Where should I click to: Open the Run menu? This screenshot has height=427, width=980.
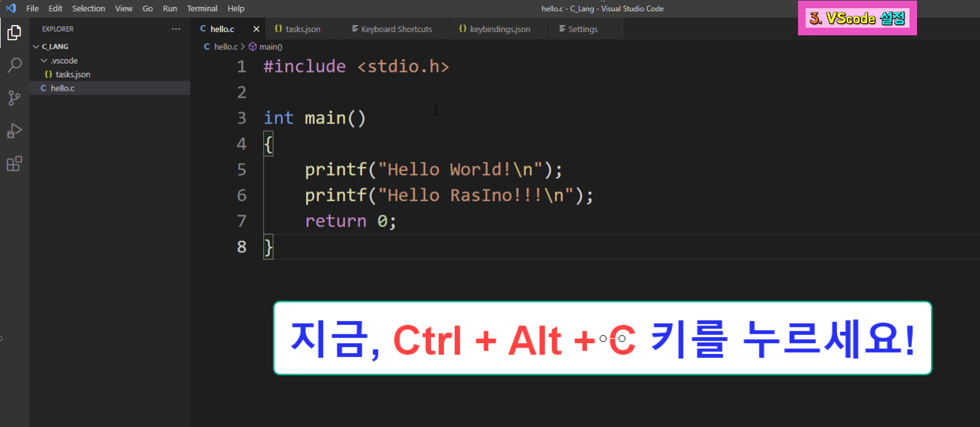(x=170, y=8)
